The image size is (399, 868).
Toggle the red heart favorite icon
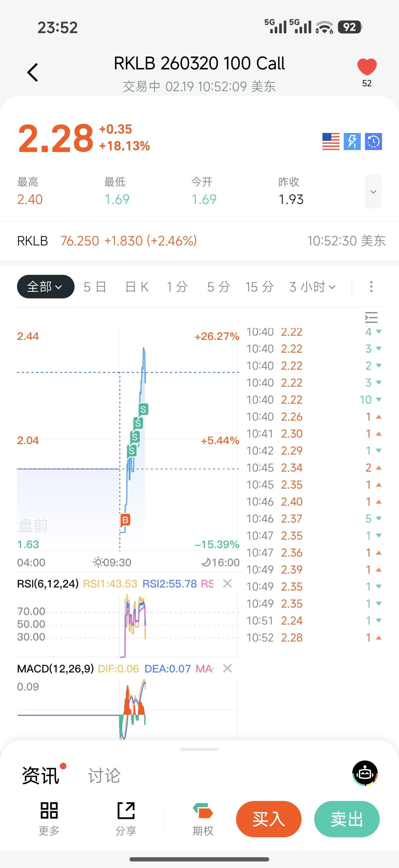[x=367, y=67]
